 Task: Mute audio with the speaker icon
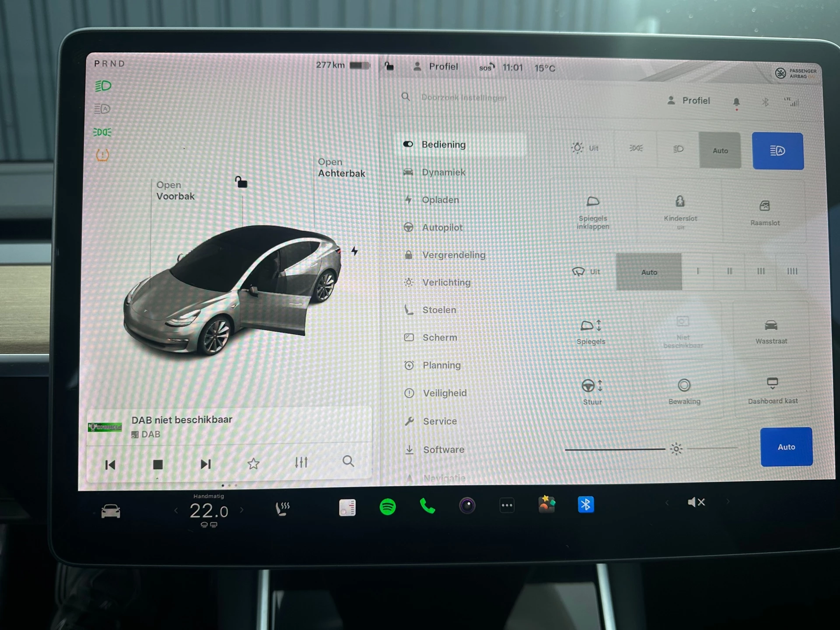(x=696, y=502)
